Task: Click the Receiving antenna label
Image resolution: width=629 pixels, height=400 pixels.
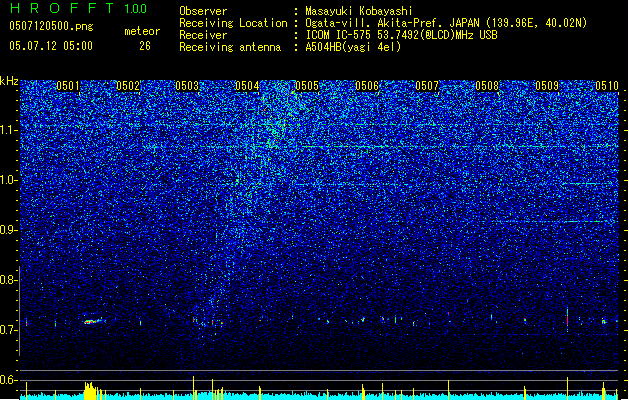Action: [230, 47]
